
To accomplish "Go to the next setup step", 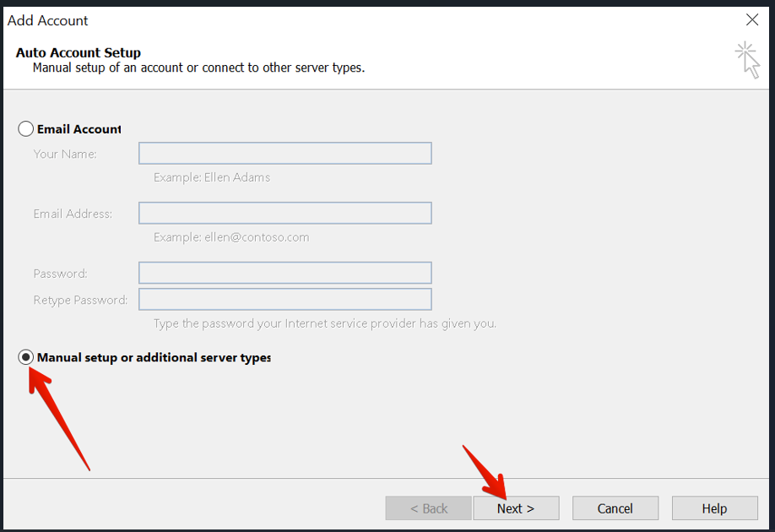I will point(516,508).
